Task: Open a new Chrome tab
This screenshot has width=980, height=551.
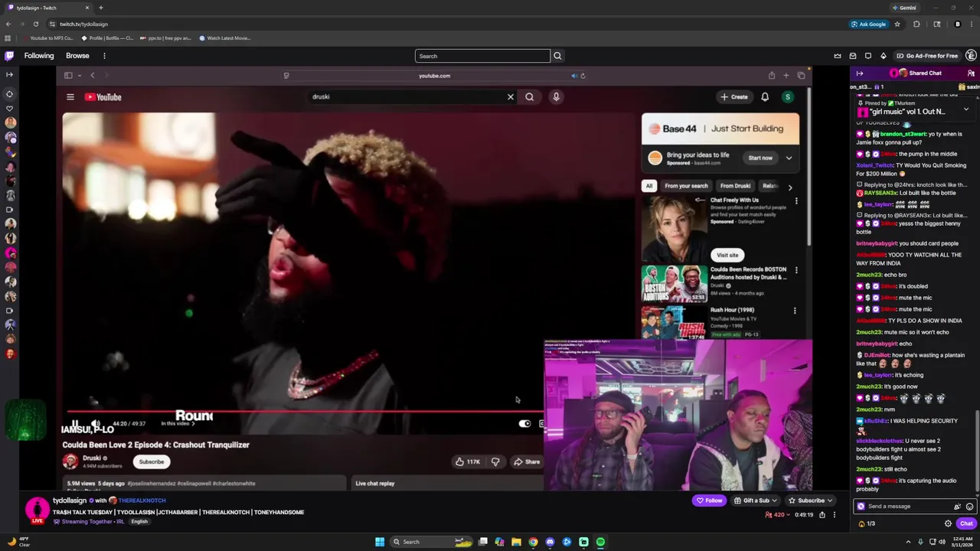Action: 100,8
